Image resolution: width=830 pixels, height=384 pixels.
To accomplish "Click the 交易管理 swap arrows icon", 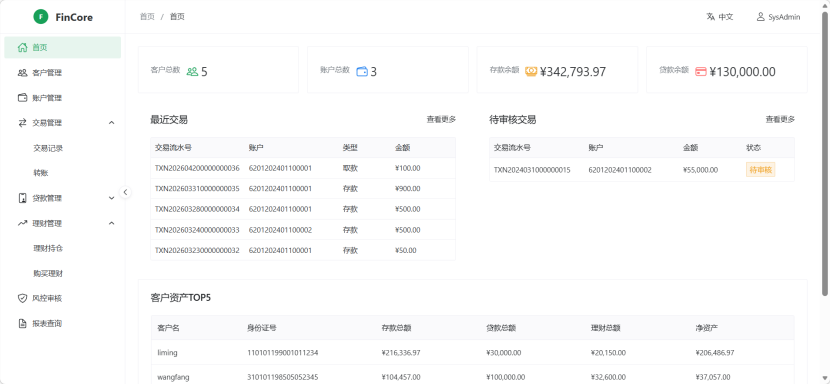I will pos(22,123).
